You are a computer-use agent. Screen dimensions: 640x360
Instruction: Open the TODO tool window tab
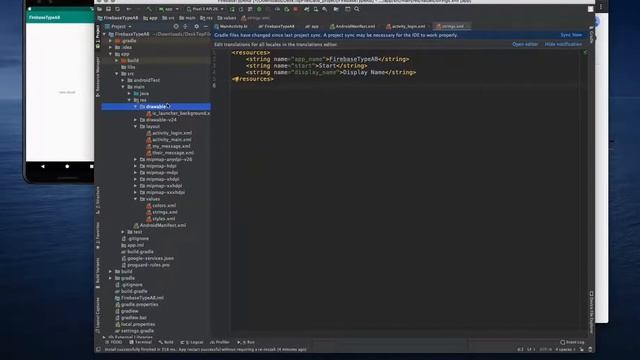114,342
